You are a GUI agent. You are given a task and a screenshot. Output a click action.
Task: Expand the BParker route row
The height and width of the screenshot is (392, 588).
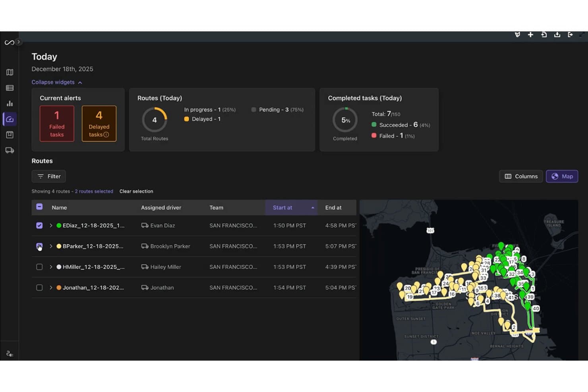51,246
